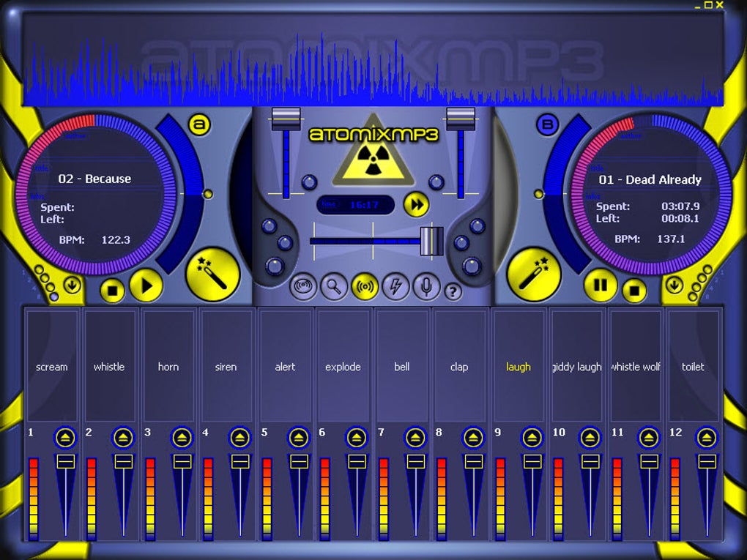Click deck B pitch slider knob
This screenshot has height=560, width=747.
(x=539, y=194)
